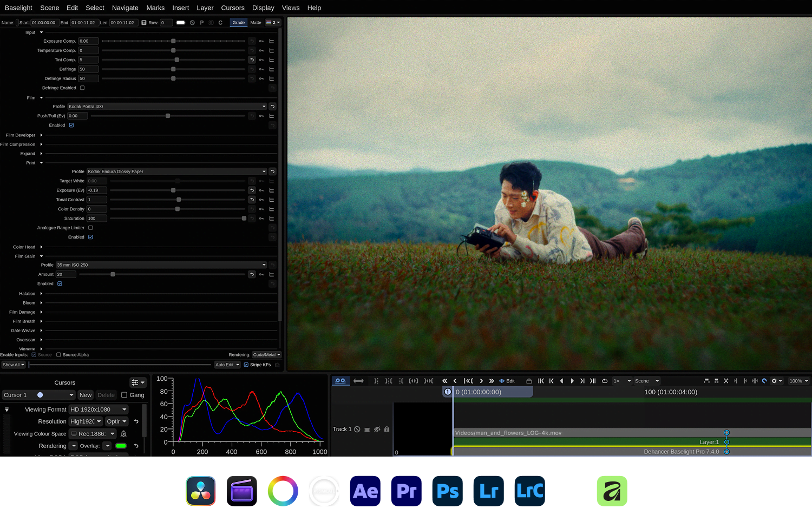The width and height of the screenshot is (812, 515).
Task: Open the Film Grain 35 mm ISO 250 dropdown
Action: click(161, 265)
